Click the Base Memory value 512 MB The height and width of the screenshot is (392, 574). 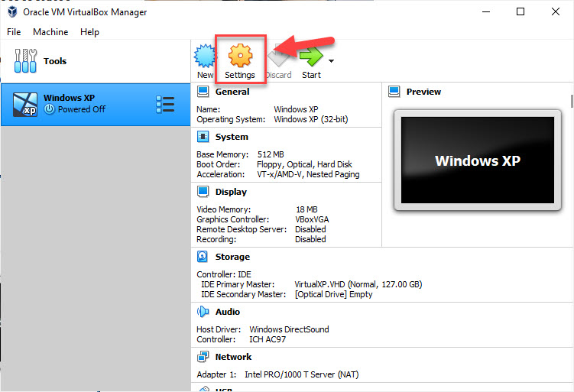pyautogui.click(x=271, y=154)
